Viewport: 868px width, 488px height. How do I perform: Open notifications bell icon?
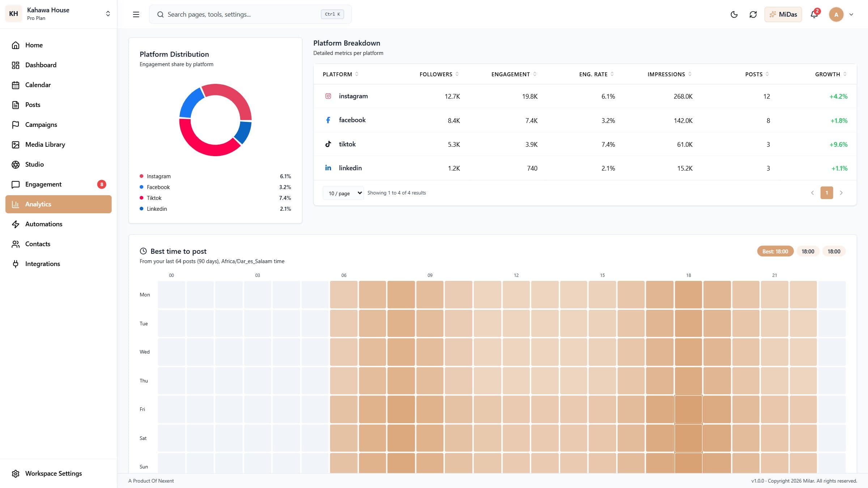814,14
